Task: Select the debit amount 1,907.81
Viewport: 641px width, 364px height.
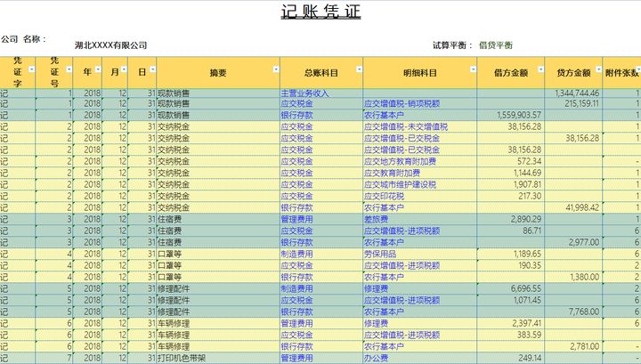Action: 511,184
